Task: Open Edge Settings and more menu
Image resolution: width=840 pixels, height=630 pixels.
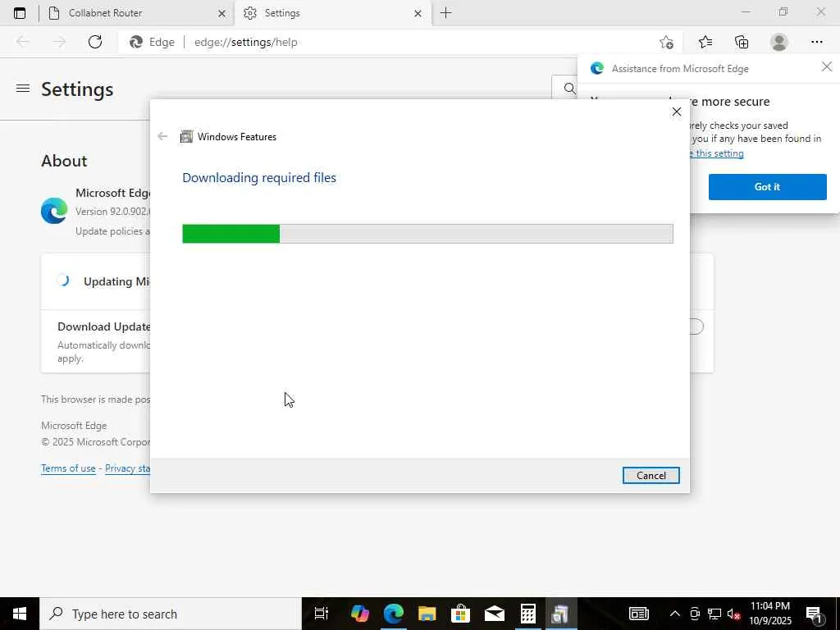Action: 816,42
